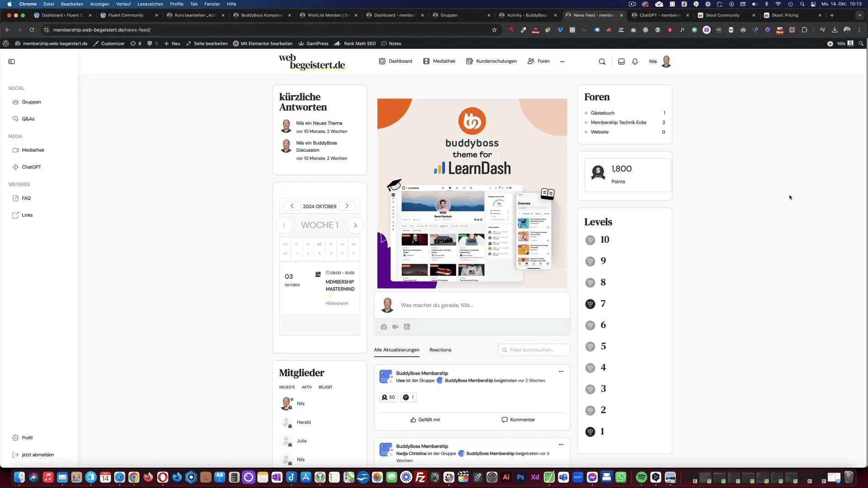Image resolution: width=868 pixels, height=488 pixels.
Task: Open member Harald's profile
Action: coord(304,422)
